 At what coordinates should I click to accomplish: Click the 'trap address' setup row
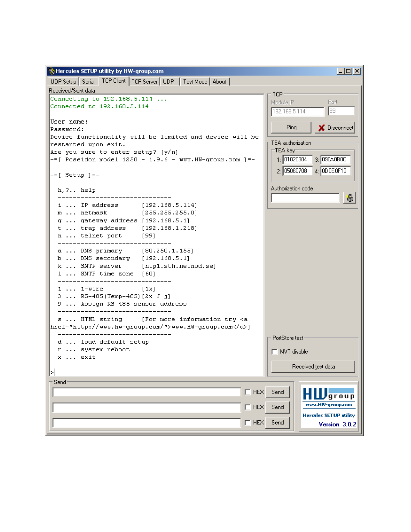point(127,228)
